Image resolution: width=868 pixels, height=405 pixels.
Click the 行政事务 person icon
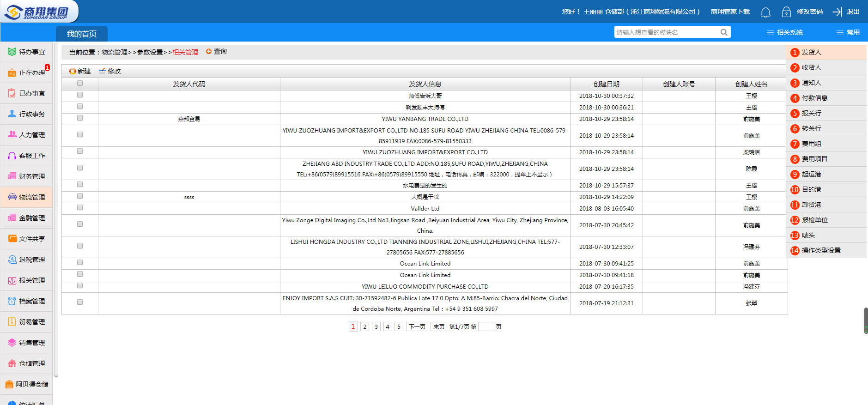(x=12, y=114)
